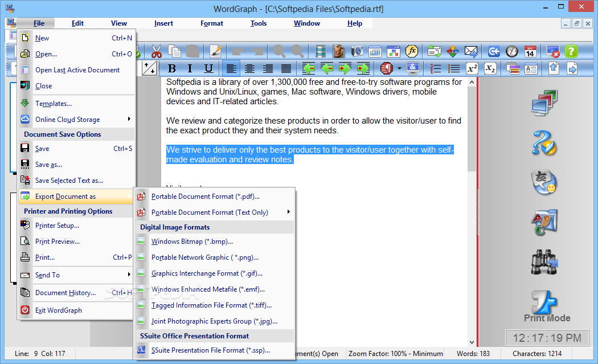Click the Print Mode button
The image size is (598, 364).
pyautogui.click(x=547, y=306)
